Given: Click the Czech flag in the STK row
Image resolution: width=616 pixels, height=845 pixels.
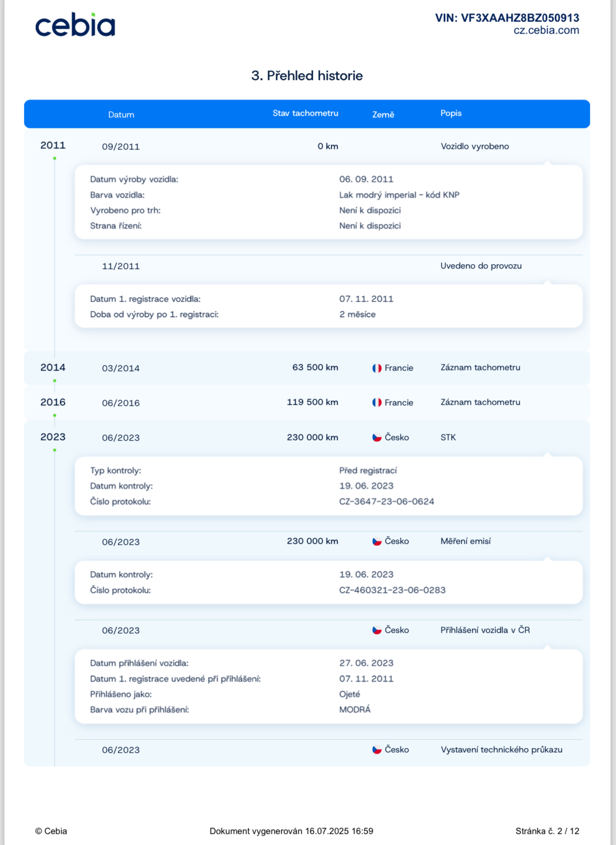Looking at the screenshot, I should (x=377, y=438).
